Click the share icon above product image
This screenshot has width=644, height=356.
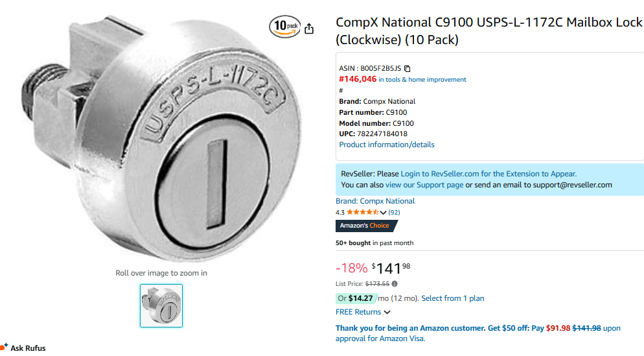(309, 29)
